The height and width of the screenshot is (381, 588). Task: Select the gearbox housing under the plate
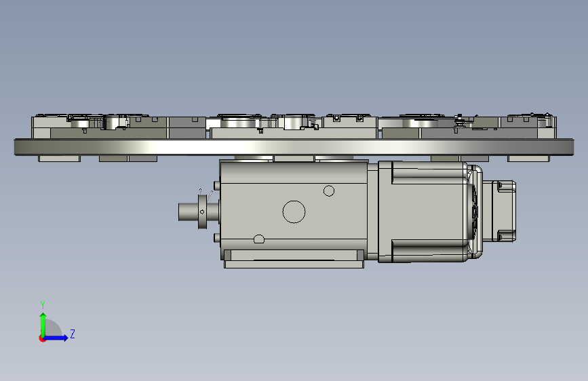tap(294, 210)
